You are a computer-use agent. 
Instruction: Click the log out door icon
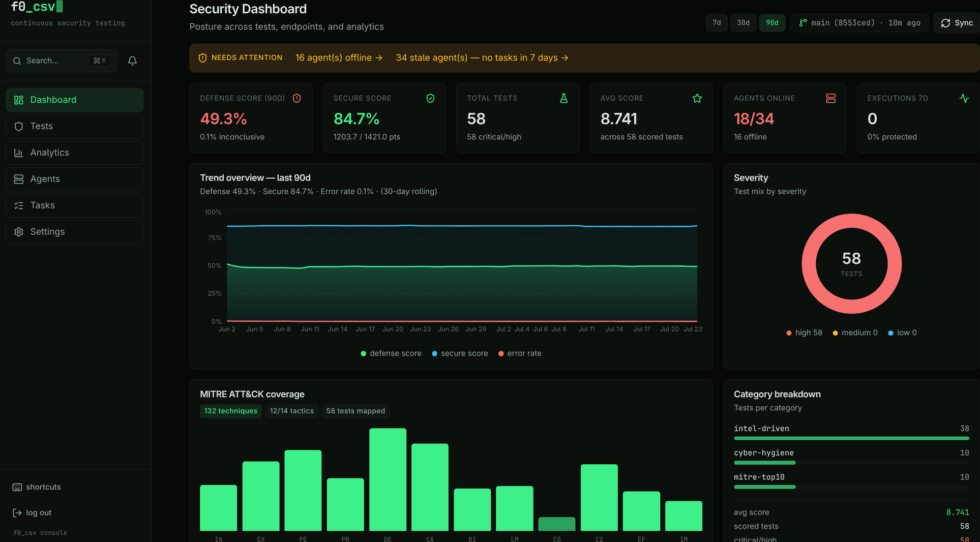point(17,513)
